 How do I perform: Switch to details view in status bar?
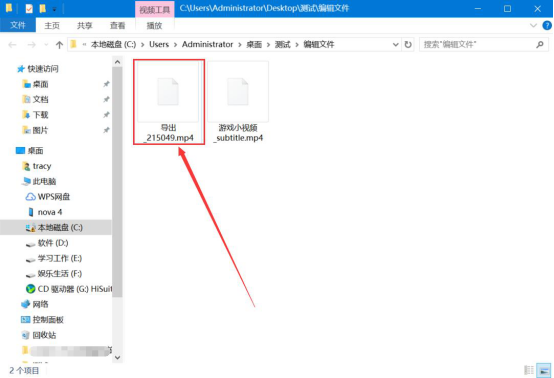coord(529,370)
